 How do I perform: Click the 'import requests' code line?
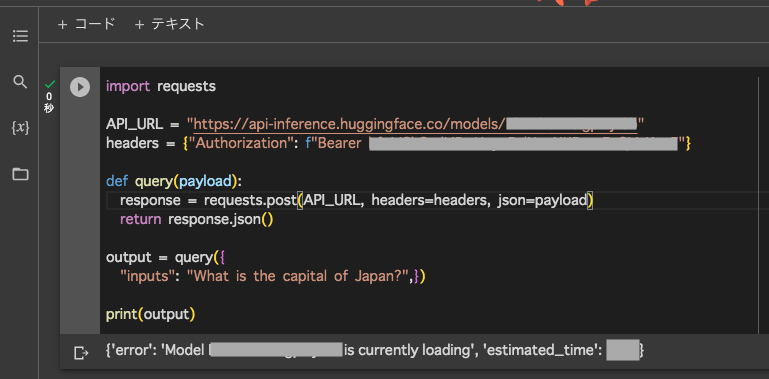(161, 86)
